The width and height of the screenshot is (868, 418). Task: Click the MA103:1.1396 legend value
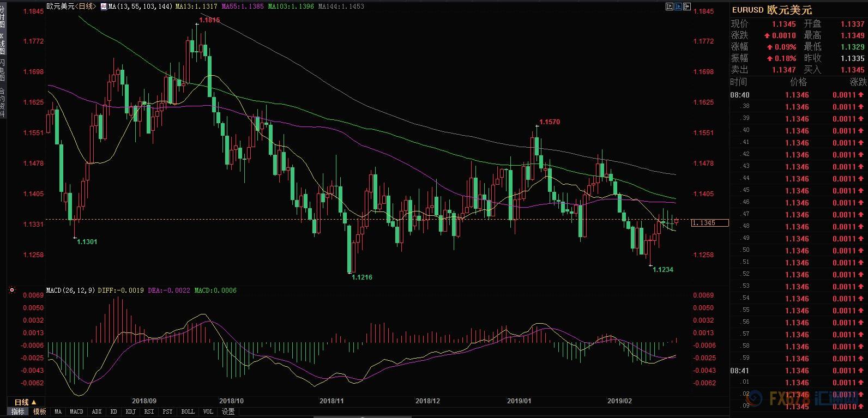[x=290, y=7]
